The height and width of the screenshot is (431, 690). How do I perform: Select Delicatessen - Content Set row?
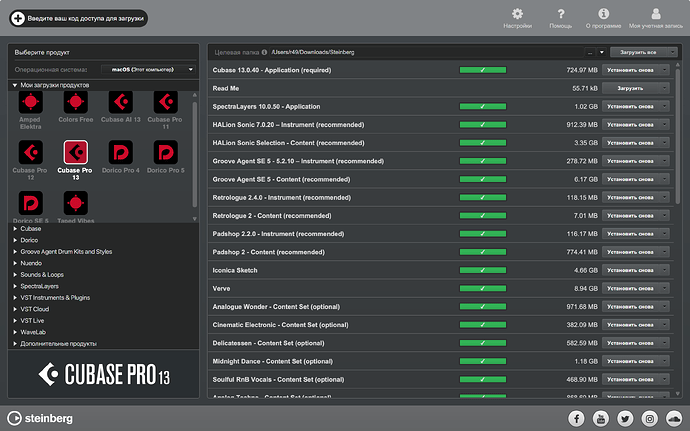tap(440, 343)
